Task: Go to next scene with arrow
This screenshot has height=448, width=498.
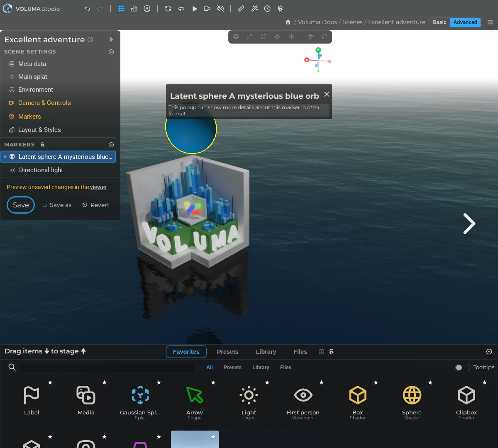Action: click(x=469, y=224)
